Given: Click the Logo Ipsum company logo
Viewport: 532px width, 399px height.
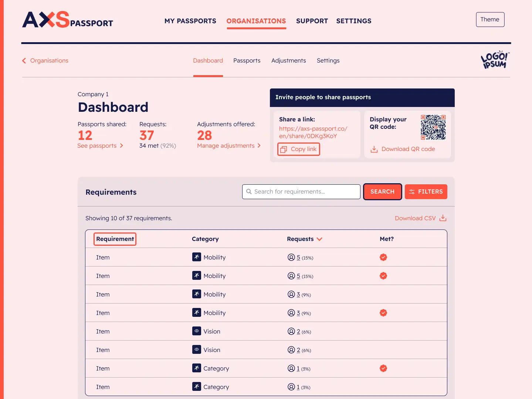Looking at the screenshot, I should (x=495, y=60).
